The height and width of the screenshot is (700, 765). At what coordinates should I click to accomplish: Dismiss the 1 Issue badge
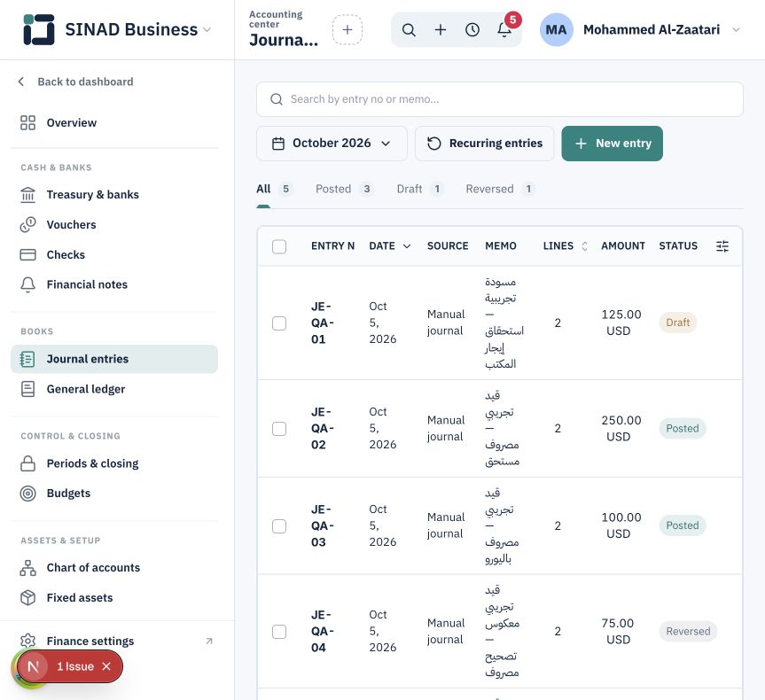(x=106, y=666)
